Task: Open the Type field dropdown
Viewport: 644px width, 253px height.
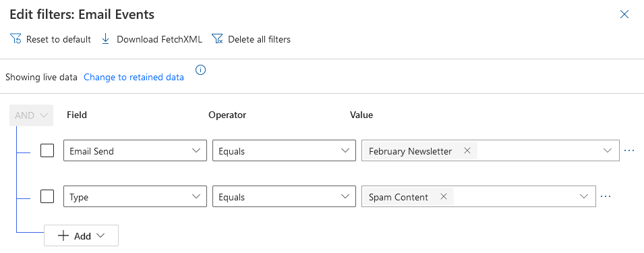Action: tap(135, 197)
